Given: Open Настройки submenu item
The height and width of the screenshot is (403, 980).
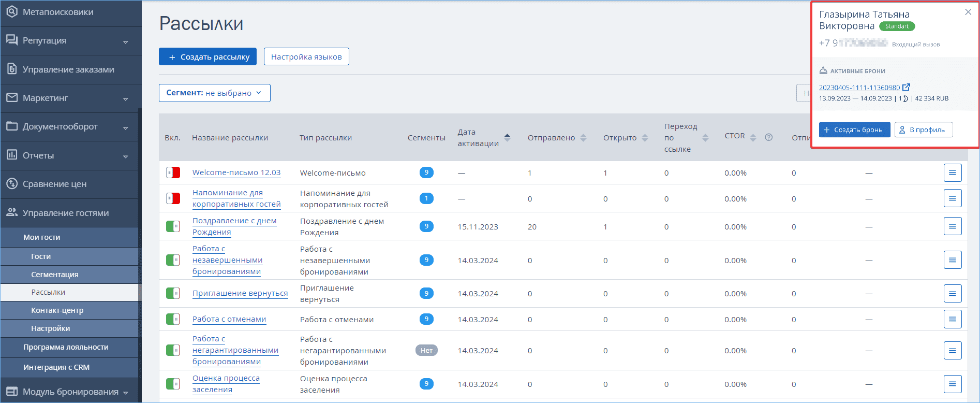Looking at the screenshot, I should (69, 328).
